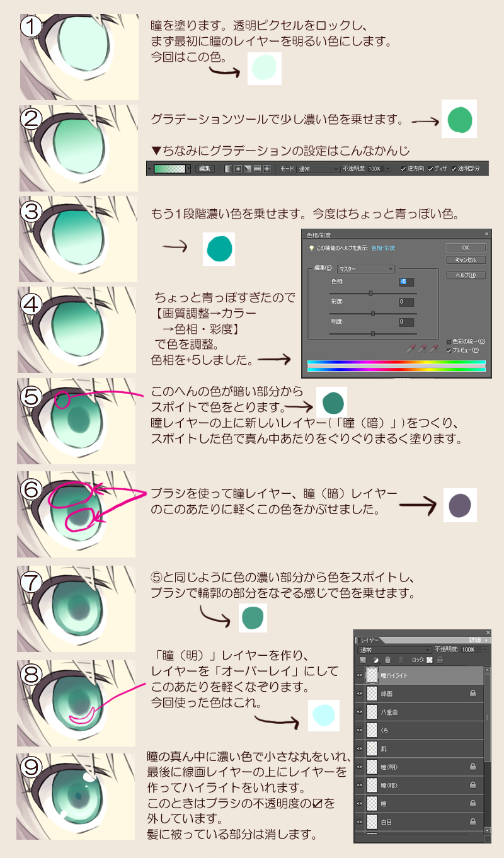Select the radial gradient type icon

click(x=238, y=169)
